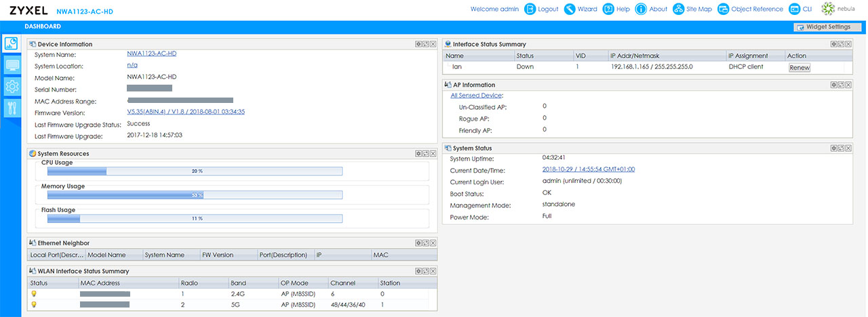Open Object Reference from header
The height and width of the screenshot is (317, 868).
tap(751, 9)
